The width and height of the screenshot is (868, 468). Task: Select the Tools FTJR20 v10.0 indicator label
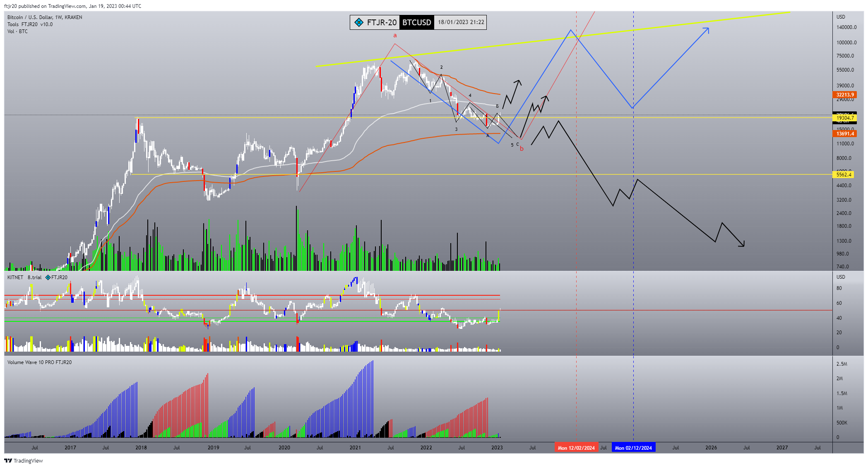pyautogui.click(x=30, y=24)
